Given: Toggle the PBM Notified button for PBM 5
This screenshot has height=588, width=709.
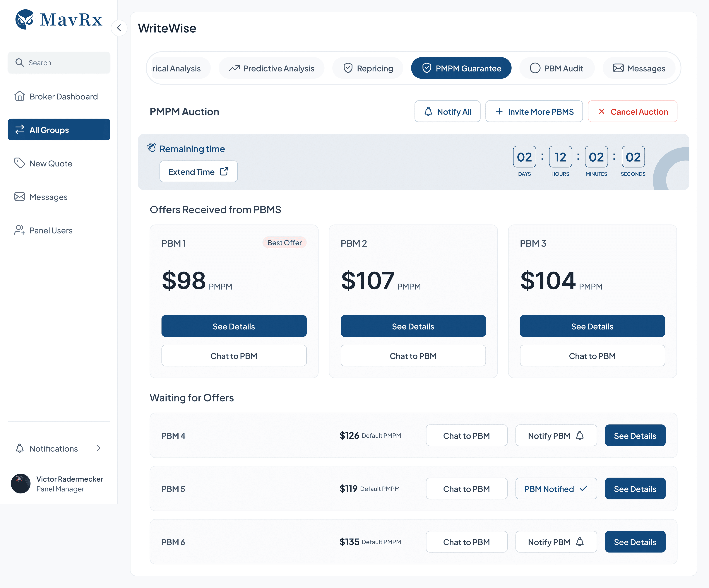Looking at the screenshot, I should click(556, 488).
